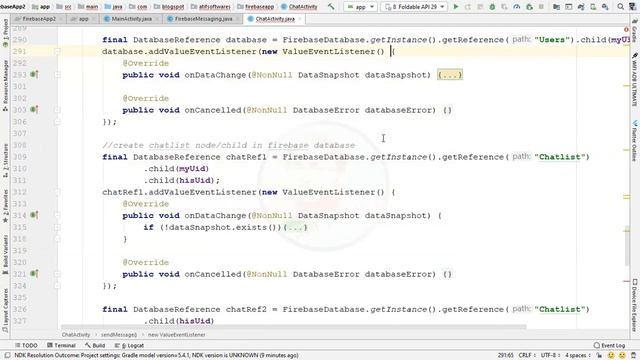
Task: Collapse the code block at line 312 fold marker
Action: (x=57, y=192)
